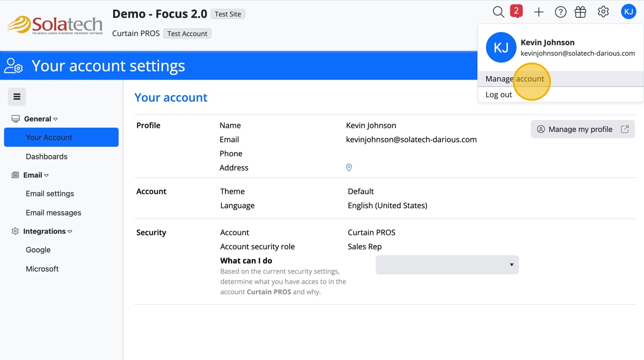Click the gift box icon

[x=580, y=12]
